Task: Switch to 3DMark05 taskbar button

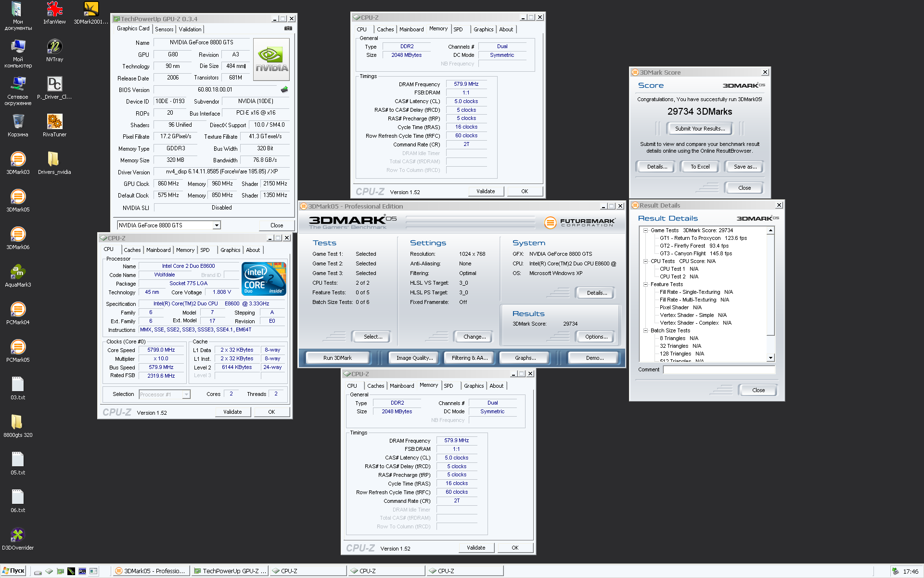Action: [x=151, y=571]
